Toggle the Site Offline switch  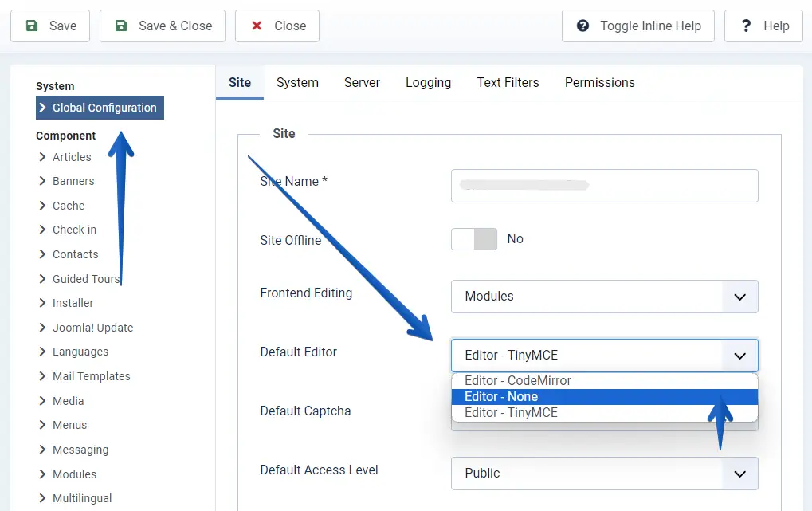tap(474, 239)
